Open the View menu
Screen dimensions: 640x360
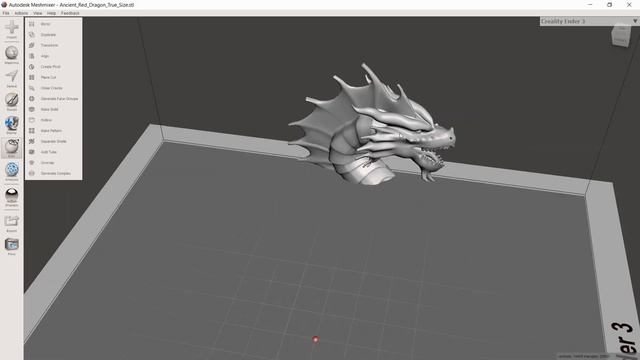(38, 13)
